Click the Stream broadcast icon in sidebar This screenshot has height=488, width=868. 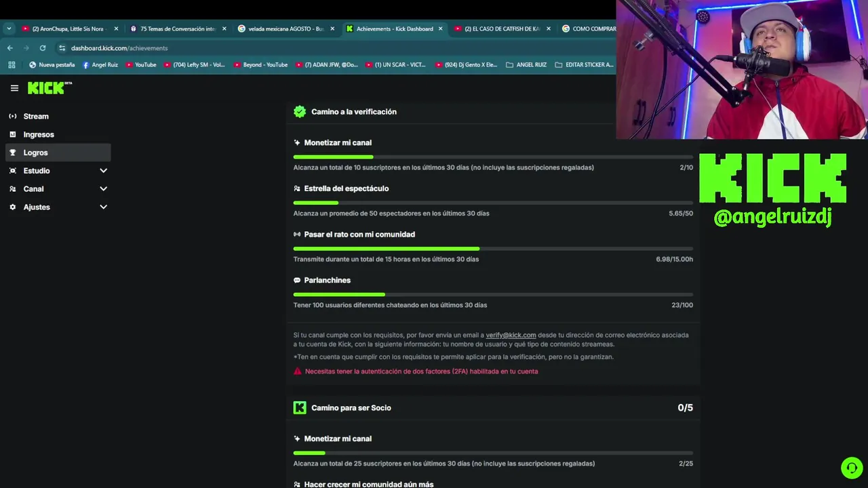pos(12,116)
